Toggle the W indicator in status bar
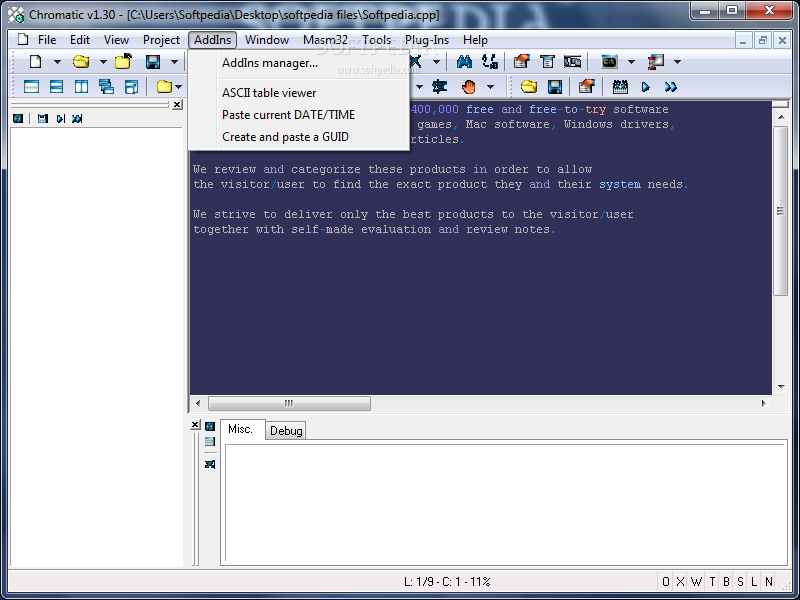 coord(696,582)
